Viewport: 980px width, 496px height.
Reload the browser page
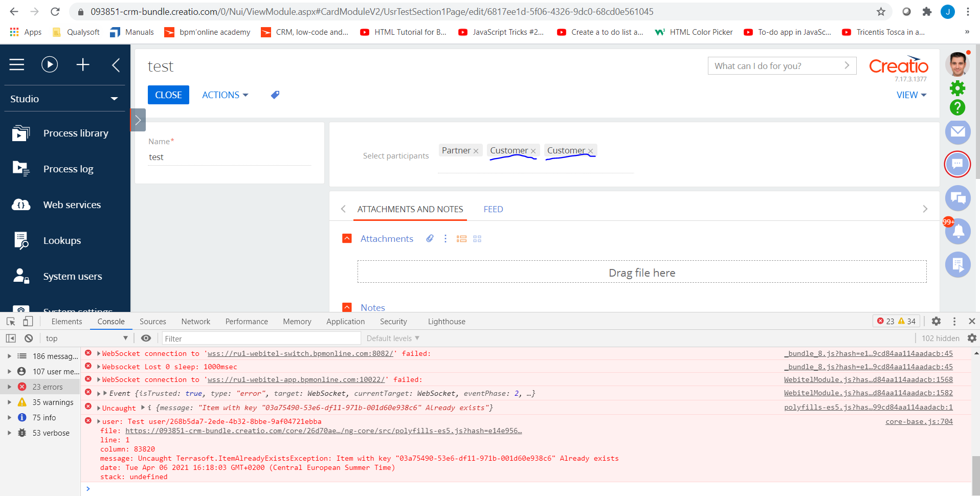[x=55, y=11]
